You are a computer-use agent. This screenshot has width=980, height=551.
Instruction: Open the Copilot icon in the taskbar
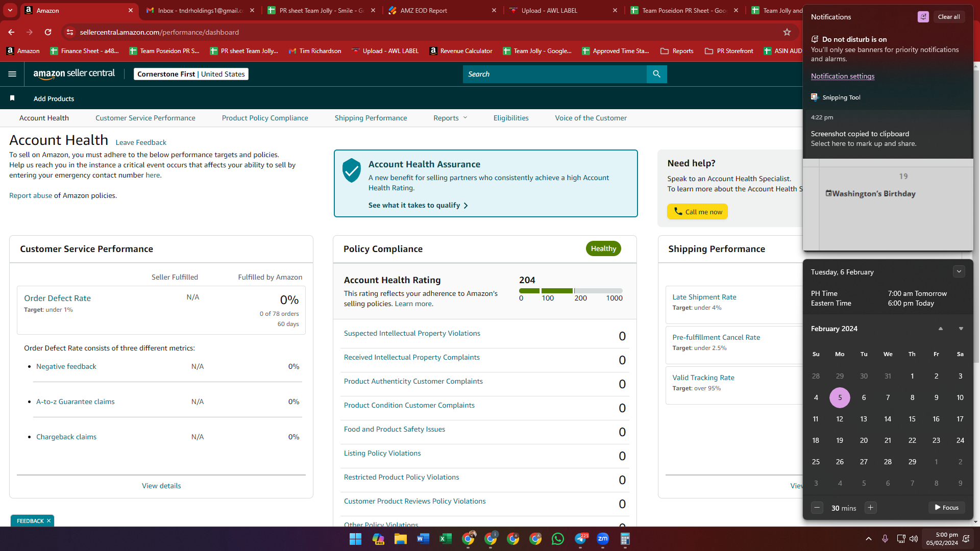tap(378, 539)
